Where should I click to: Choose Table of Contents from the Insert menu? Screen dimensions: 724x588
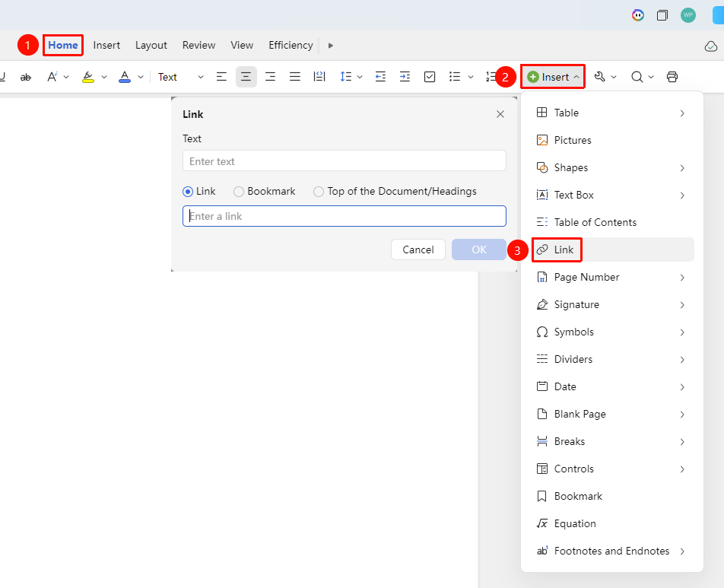point(612,222)
